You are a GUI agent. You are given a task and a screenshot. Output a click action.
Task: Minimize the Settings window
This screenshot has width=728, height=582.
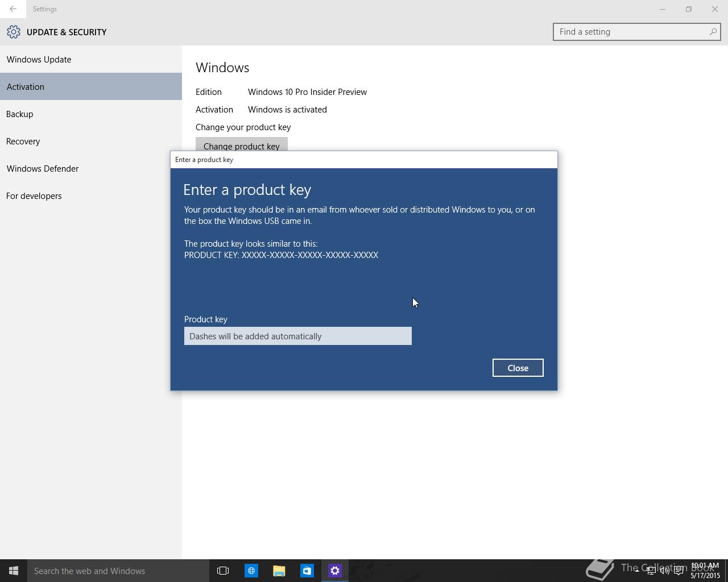(x=662, y=9)
